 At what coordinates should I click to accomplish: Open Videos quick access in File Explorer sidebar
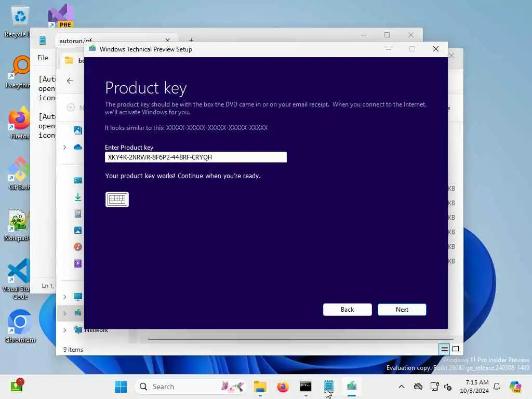click(78, 263)
